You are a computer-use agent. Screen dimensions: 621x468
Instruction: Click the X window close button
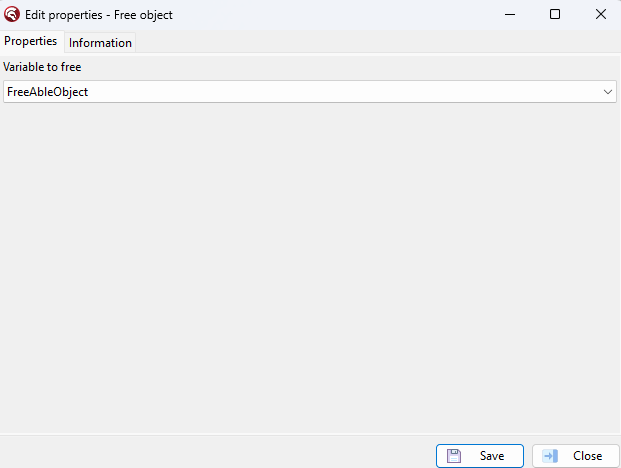[600, 15]
